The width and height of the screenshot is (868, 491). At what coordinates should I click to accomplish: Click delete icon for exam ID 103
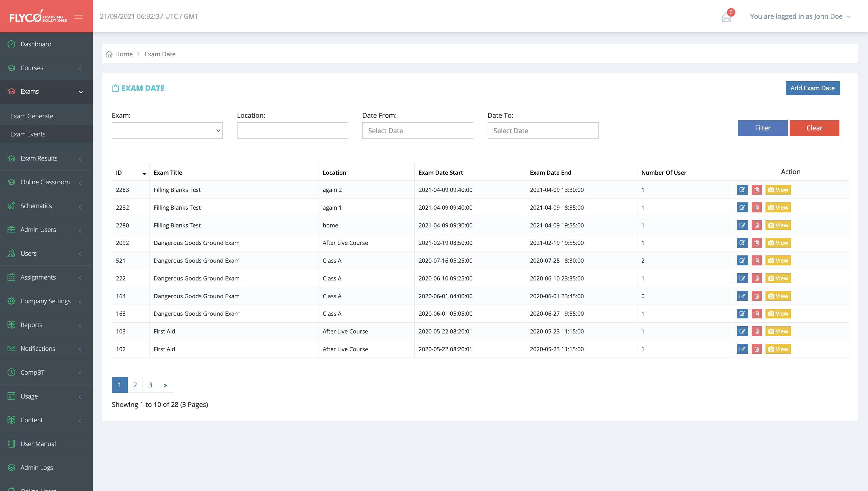(757, 331)
